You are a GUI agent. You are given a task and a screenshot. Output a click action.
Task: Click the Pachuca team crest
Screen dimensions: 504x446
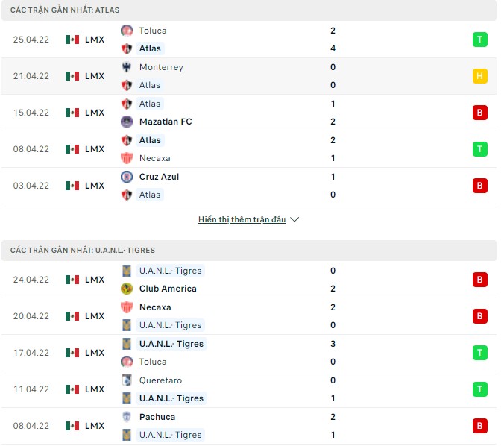pos(127,417)
